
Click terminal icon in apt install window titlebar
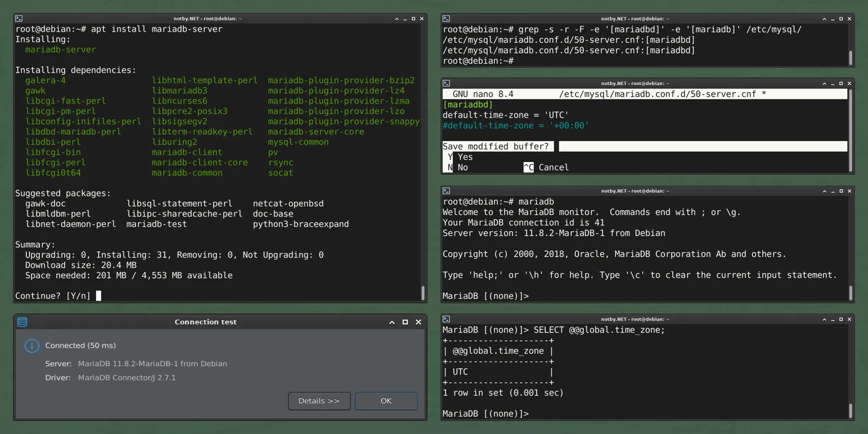click(18, 18)
